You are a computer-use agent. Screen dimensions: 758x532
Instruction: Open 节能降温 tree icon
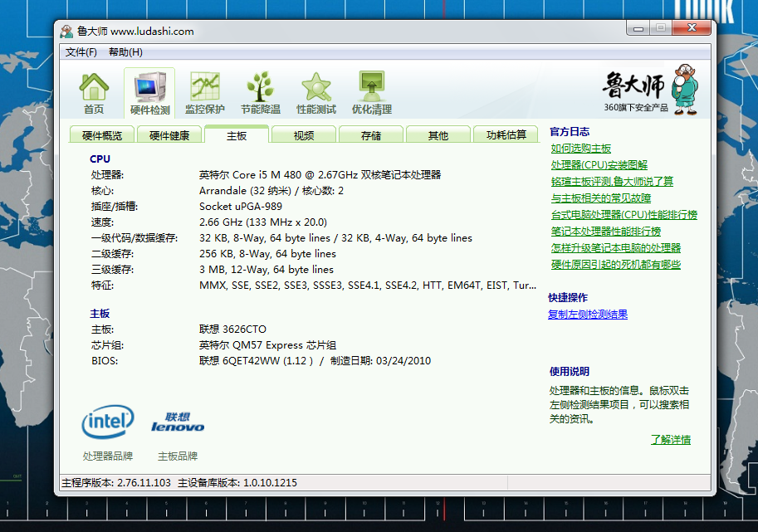(x=261, y=93)
